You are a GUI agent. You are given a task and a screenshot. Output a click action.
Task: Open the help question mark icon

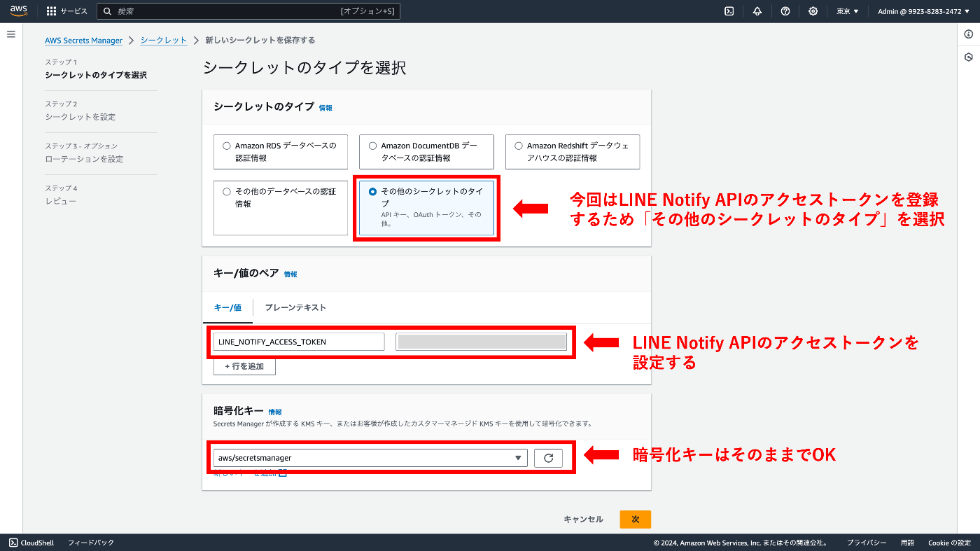[785, 11]
